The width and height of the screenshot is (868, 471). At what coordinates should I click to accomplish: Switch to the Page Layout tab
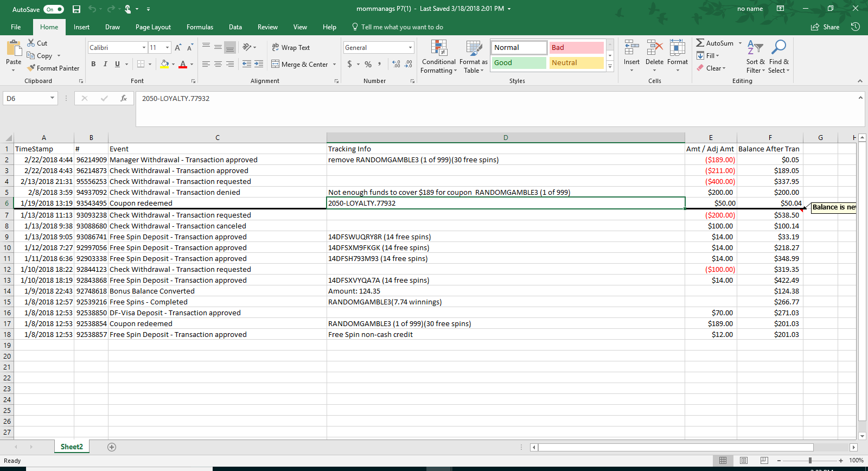(x=153, y=27)
